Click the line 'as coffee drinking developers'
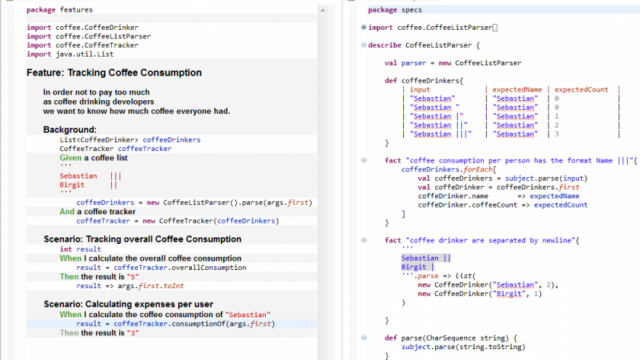 point(98,102)
